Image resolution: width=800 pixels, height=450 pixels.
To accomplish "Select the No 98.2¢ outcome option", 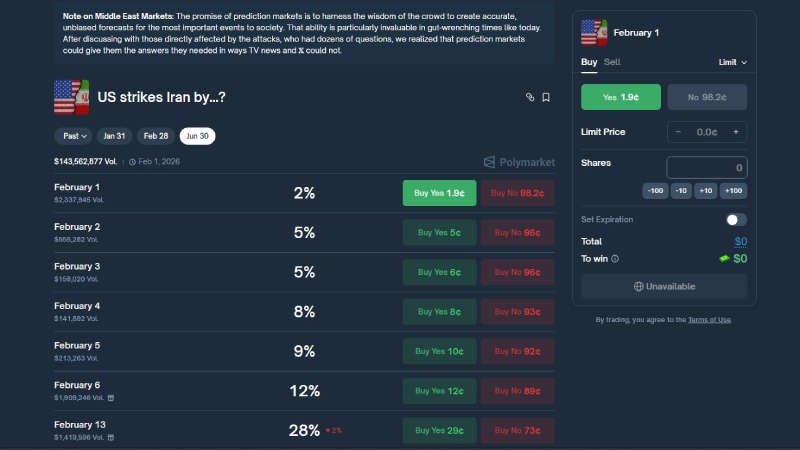I will (x=706, y=97).
